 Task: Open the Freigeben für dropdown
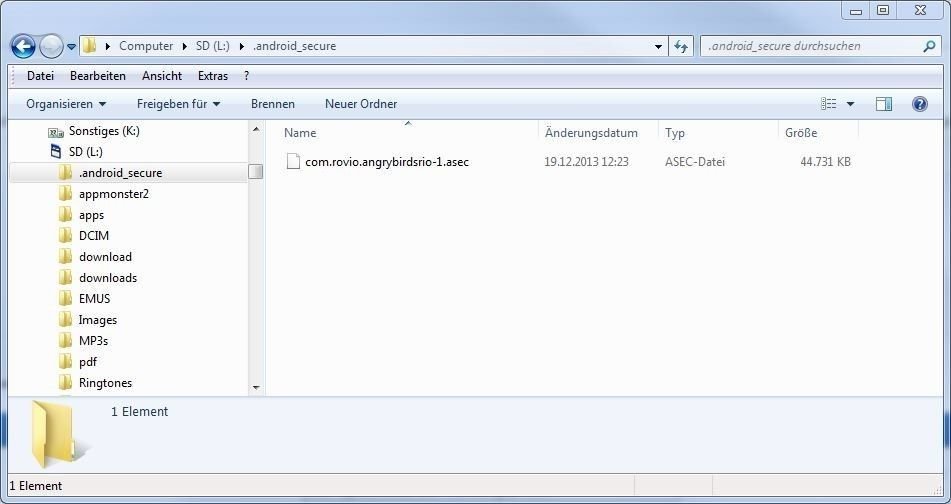tap(178, 104)
